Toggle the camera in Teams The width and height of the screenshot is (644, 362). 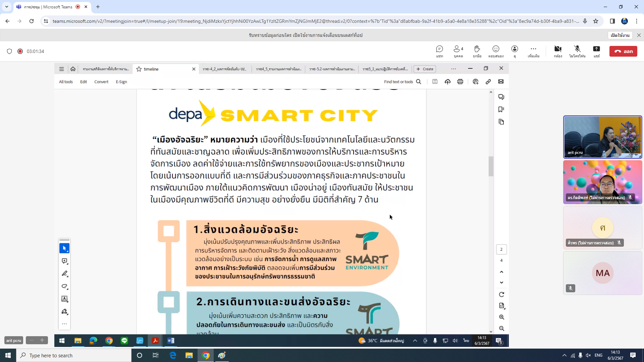tap(558, 51)
